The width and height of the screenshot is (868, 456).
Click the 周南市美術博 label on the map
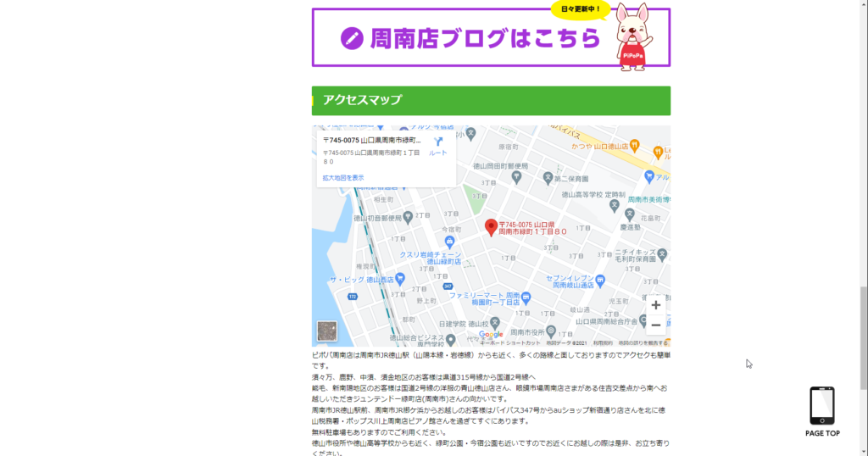(x=648, y=199)
